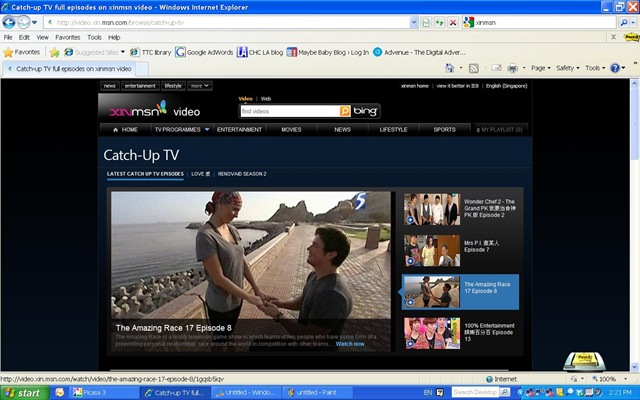The image size is (640, 400).
Task: Switch to untitled - Paint in the taskbar
Action: tap(317, 393)
